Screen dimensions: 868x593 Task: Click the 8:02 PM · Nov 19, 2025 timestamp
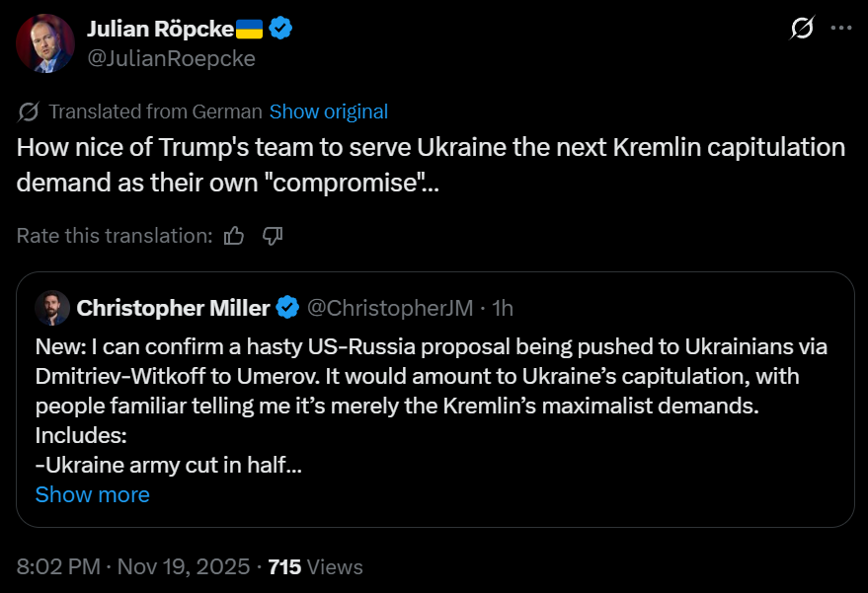pyautogui.click(x=133, y=567)
